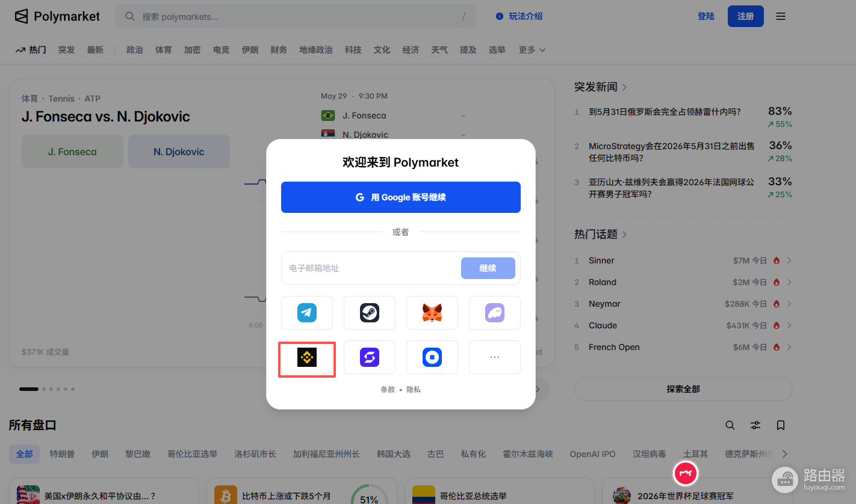Select the 韩国大选 filter chip
This screenshot has height=504, width=856.
point(394,454)
